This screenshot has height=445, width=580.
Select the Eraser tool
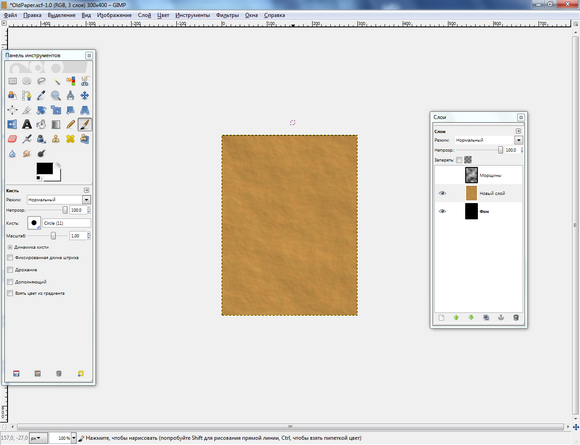tap(12, 139)
